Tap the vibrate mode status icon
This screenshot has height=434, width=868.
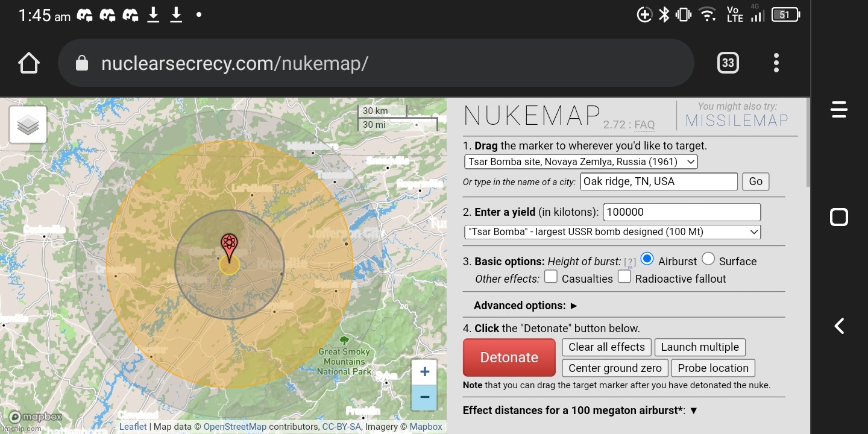[684, 15]
